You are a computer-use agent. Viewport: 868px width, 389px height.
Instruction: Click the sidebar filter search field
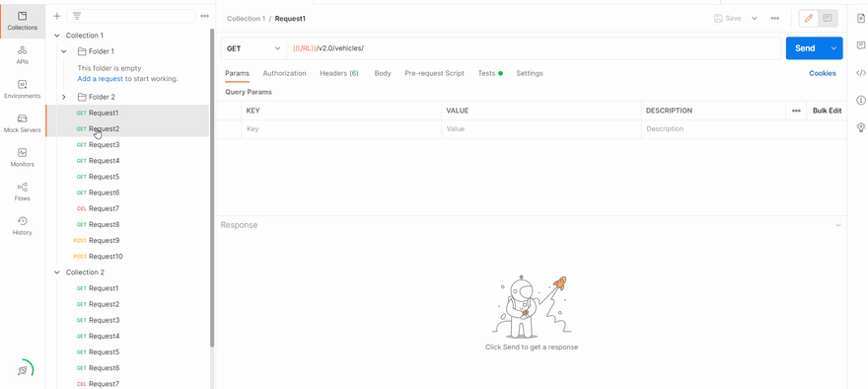click(130, 16)
